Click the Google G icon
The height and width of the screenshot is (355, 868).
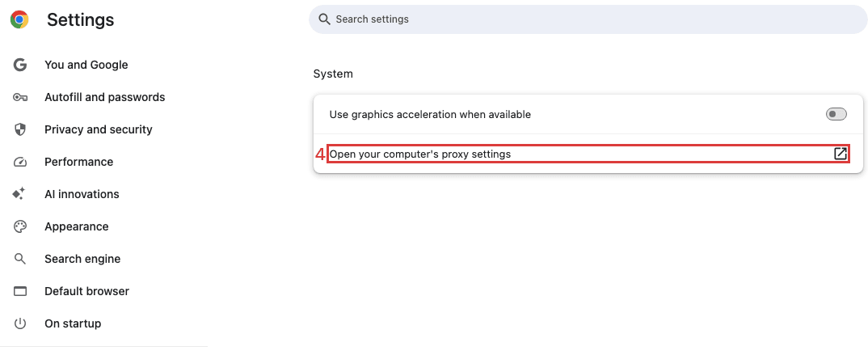pos(20,65)
